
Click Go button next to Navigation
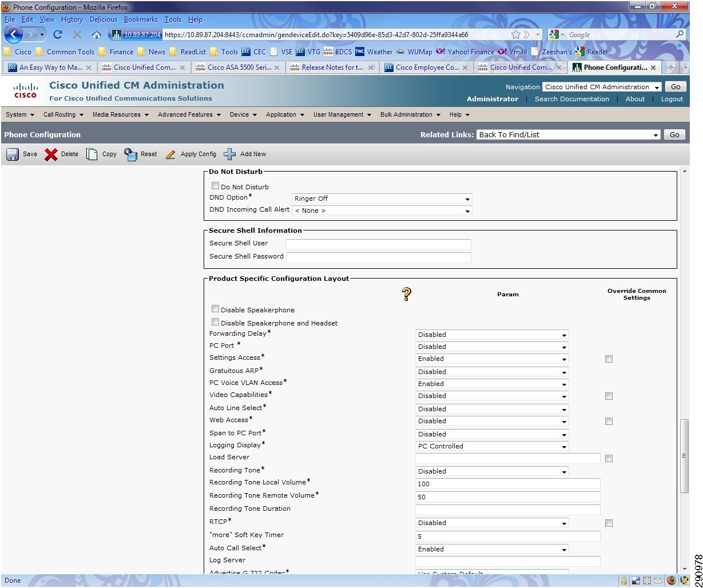pos(676,87)
